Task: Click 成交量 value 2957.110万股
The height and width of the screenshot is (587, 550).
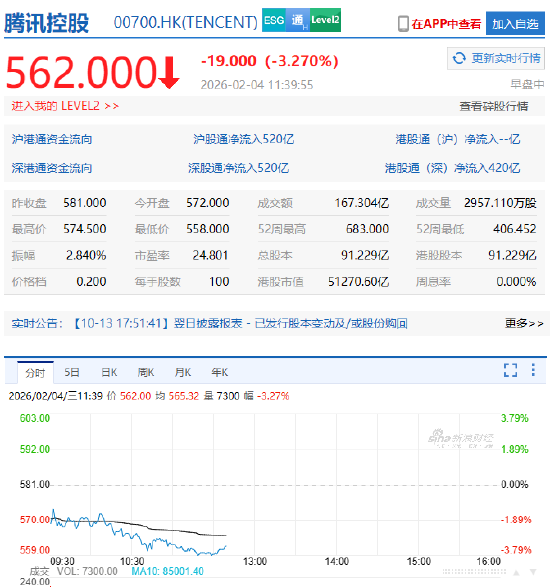Action: point(500,203)
